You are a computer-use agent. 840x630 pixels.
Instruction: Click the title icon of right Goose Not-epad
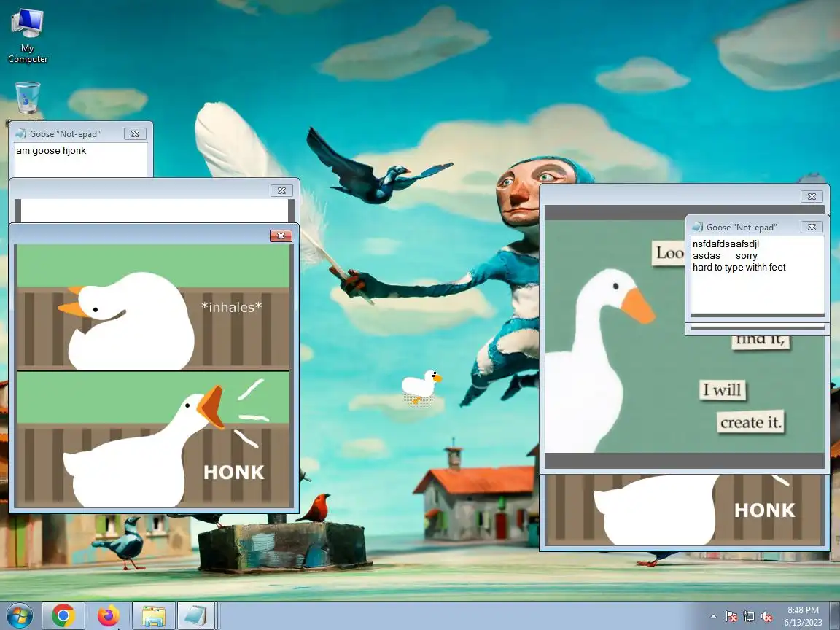698,227
